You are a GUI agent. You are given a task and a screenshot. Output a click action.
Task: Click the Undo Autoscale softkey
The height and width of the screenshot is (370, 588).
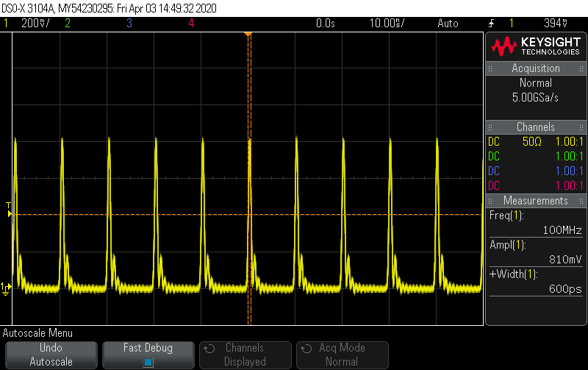click(51, 355)
